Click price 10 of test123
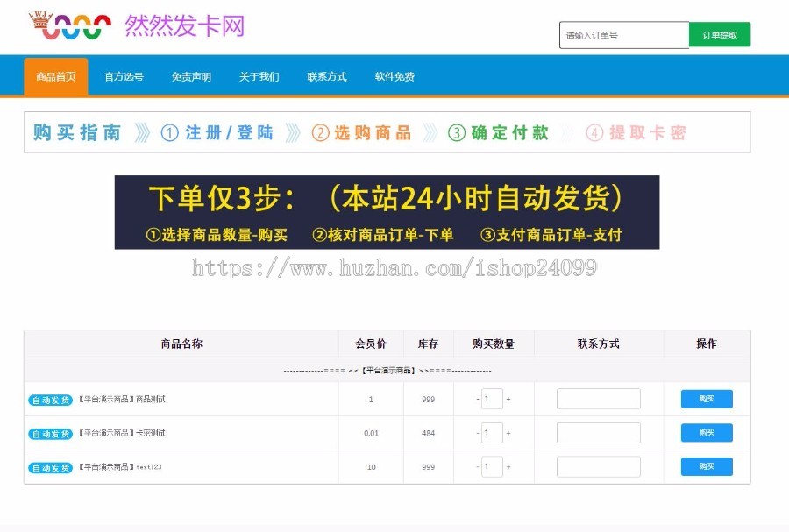789x532 pixels. pos(372,467)
